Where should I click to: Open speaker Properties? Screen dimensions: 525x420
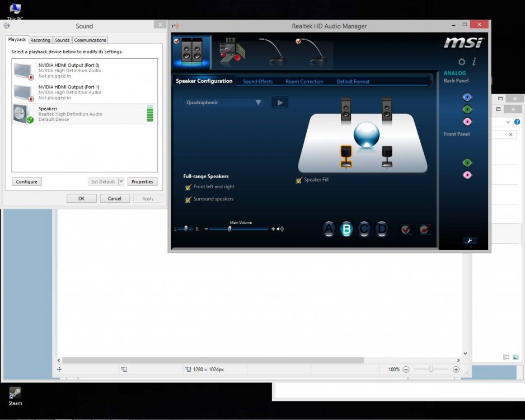click(142, 181)
